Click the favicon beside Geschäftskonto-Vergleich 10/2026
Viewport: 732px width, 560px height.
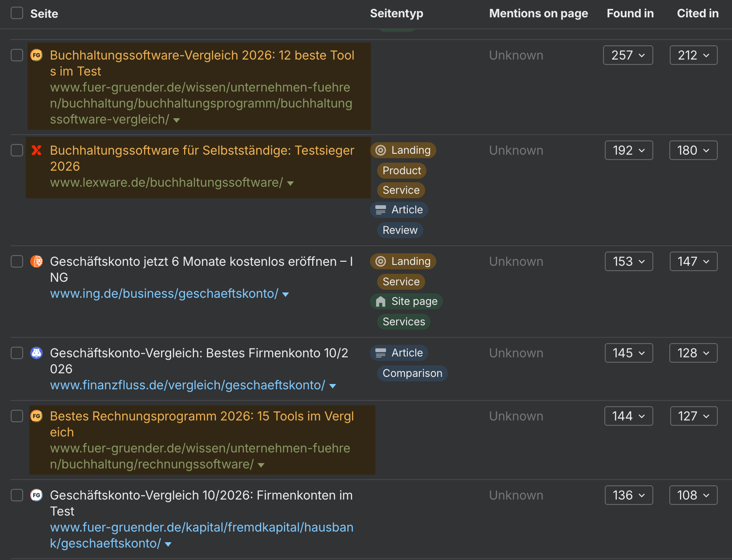tap(36, 495)
